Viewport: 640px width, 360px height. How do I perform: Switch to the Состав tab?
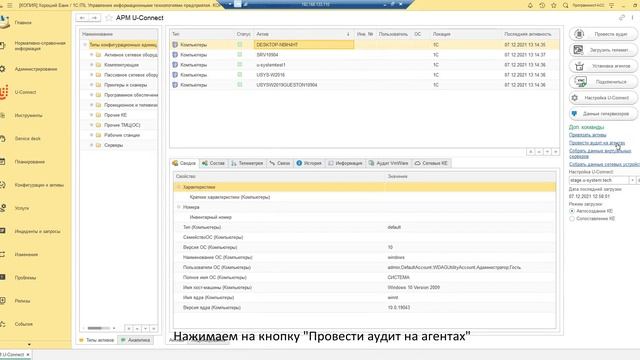[x=213, y=163]
